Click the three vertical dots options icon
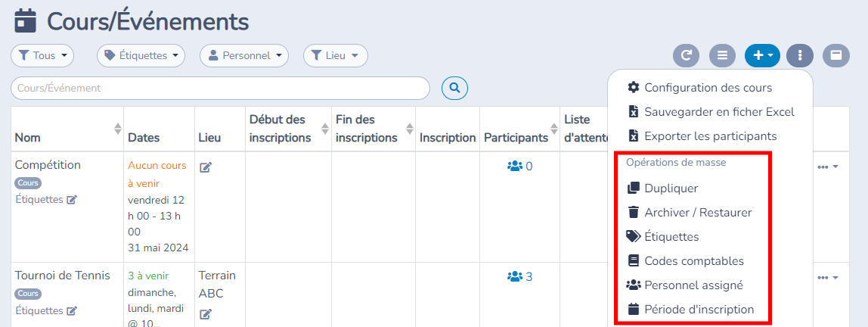This screenshot has width=868, height=327. click(800, 55)
